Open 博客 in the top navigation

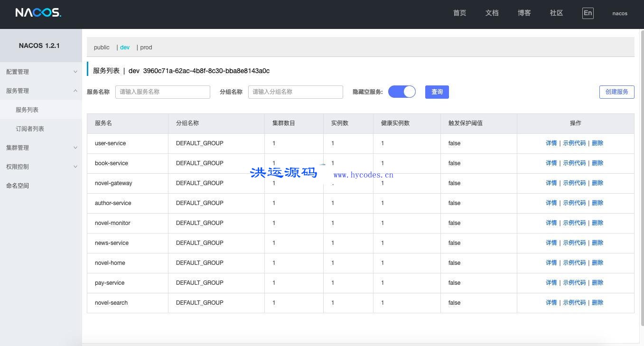[524, 13]
